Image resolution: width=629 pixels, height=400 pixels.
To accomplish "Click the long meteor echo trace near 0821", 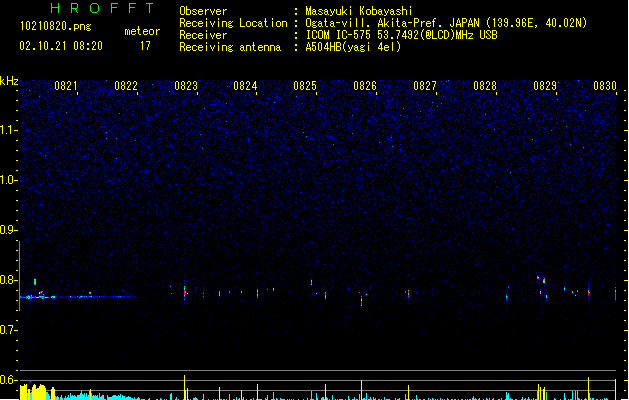I will pos(79,297).
